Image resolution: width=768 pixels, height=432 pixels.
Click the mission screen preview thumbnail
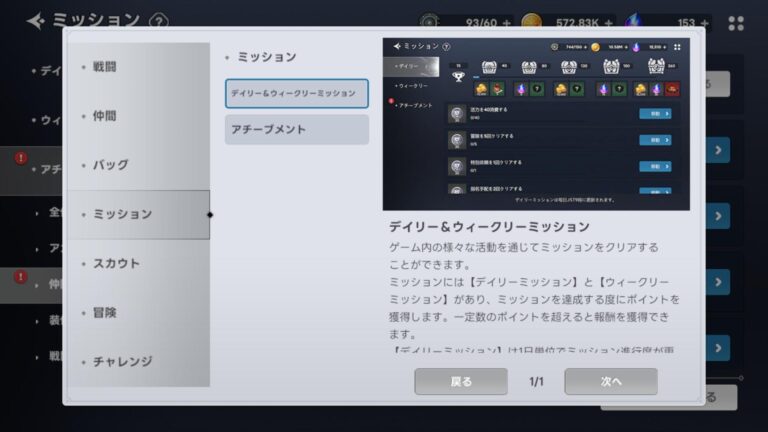536,124
